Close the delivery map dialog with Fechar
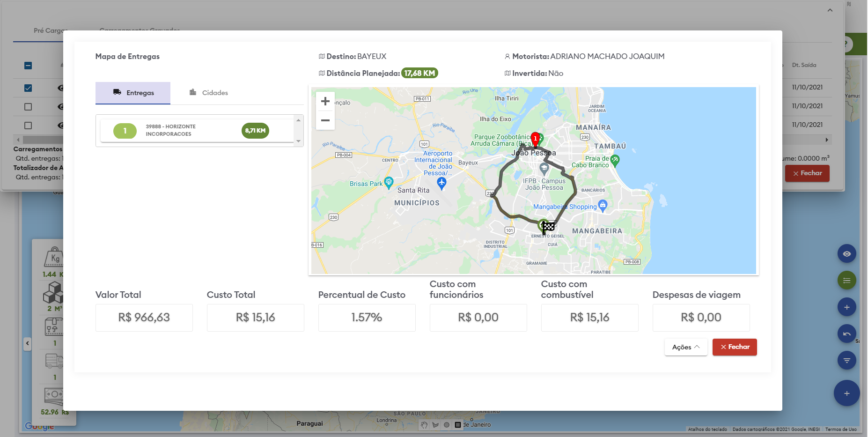Image resolution: width=868 pixels, height=437 pixels. 734,347
